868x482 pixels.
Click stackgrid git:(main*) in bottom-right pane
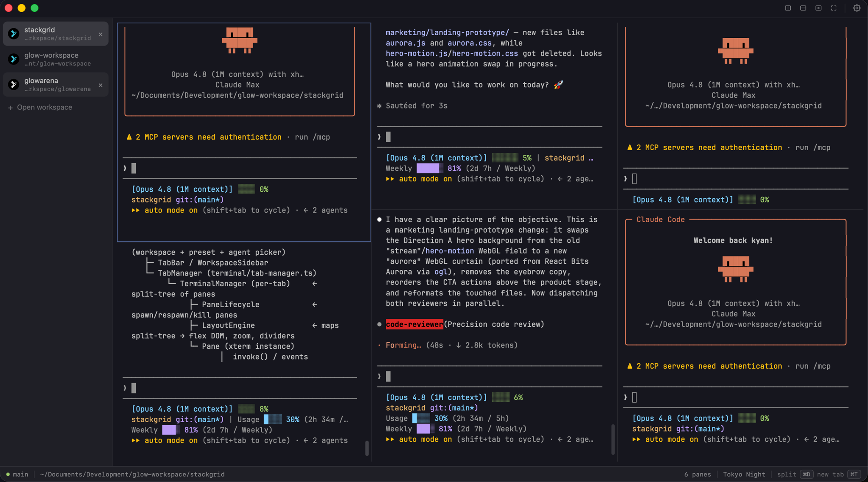coord(678,429)
